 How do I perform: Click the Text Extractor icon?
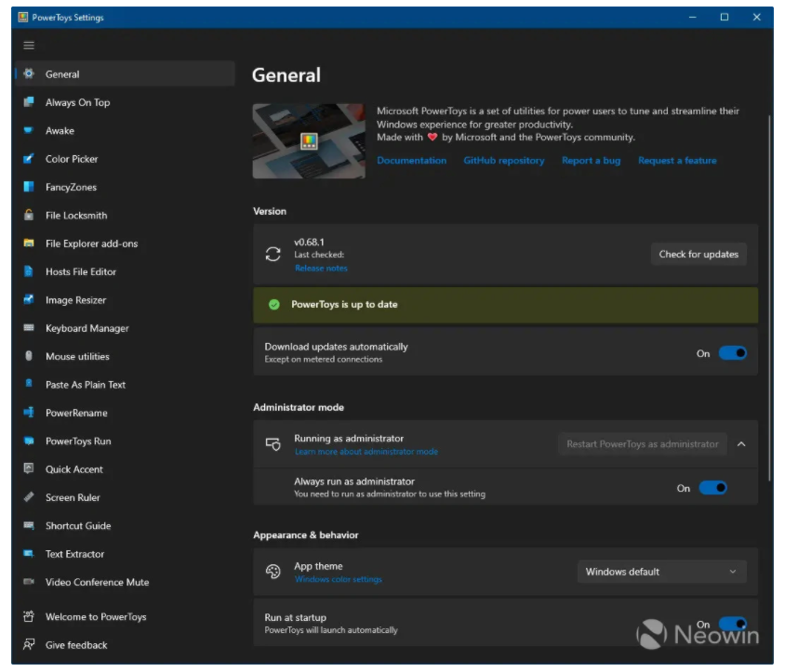pyautogui.click(x=29, y=553)
